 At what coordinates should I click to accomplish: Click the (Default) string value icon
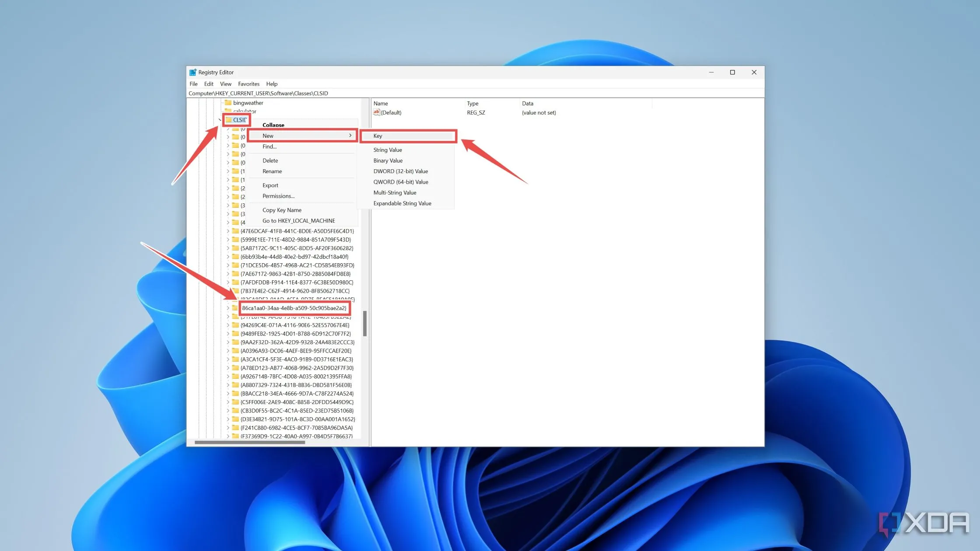coord(376,112)
